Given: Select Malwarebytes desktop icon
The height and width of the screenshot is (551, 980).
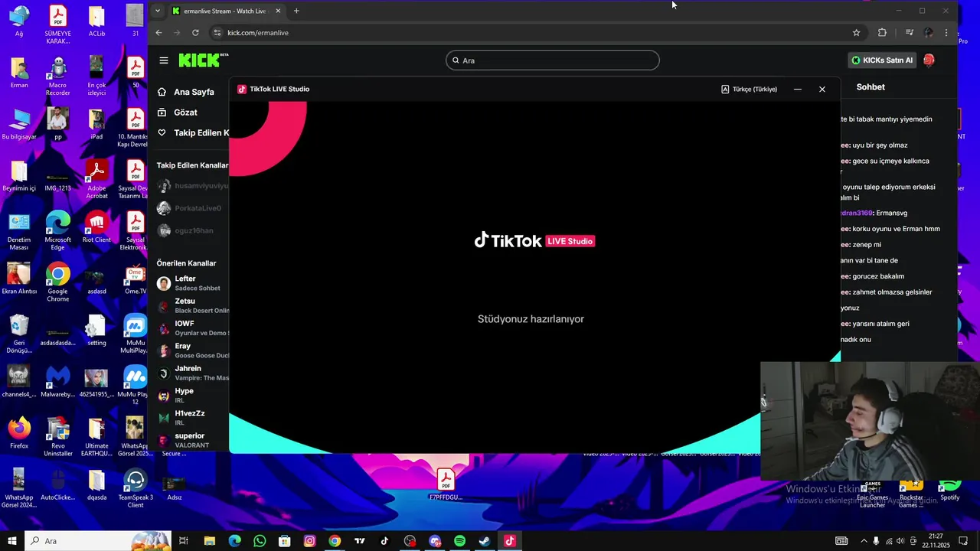Looking at the screenshot, I should 57,382.
